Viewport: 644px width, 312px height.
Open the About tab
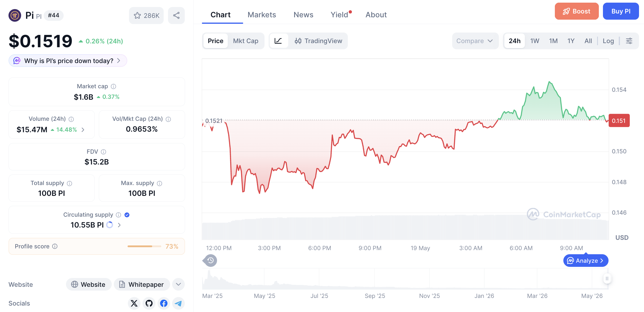click(x=376, y=15)
